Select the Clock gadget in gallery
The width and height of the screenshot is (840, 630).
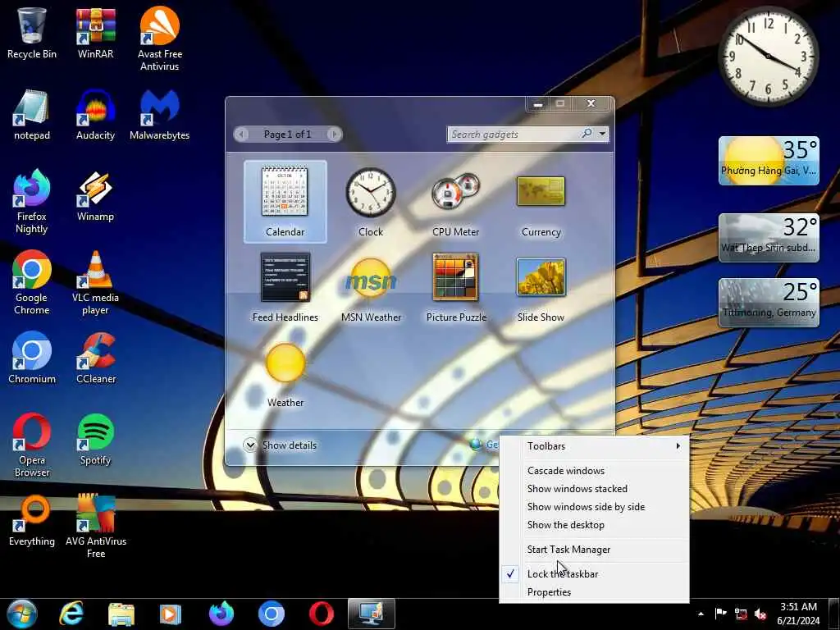click(371, 202)
